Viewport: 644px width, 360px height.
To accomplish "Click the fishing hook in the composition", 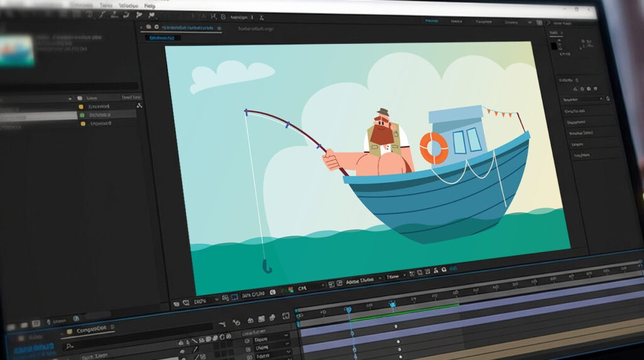I will point(267,266).
